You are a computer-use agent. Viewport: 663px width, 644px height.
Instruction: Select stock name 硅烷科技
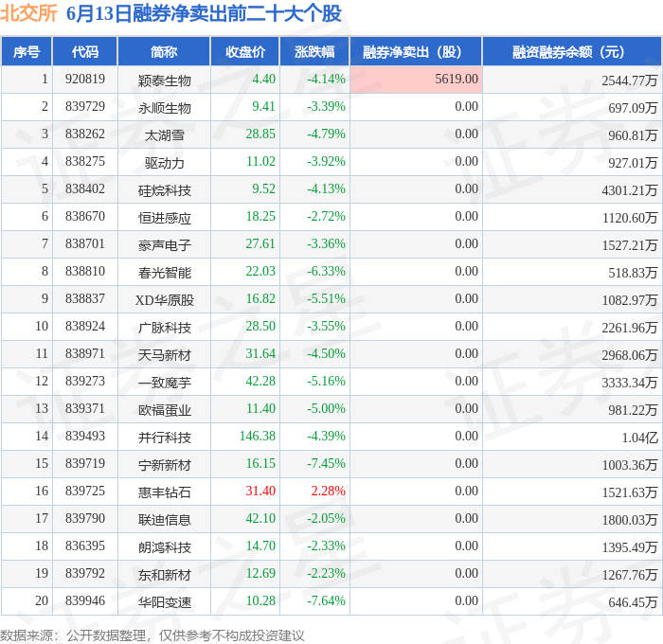point(165,190)
